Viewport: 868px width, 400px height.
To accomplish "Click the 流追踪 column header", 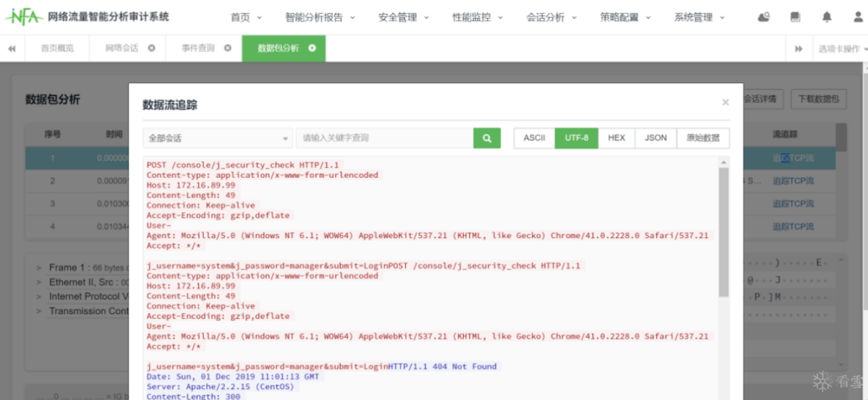I will [785, 135].
